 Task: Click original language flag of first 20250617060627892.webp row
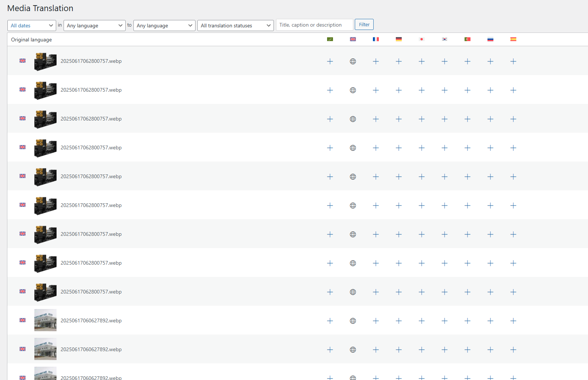coord(23,320)
